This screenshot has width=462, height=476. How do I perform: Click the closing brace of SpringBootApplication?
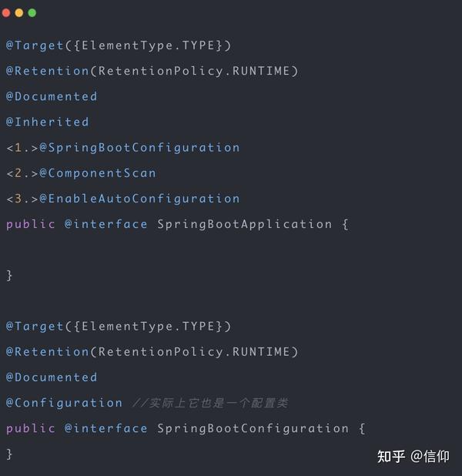[x=9, y=275]
